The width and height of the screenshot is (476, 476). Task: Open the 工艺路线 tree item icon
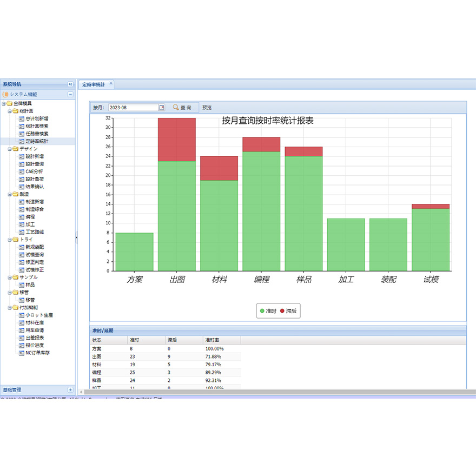[x=22, y=232]
